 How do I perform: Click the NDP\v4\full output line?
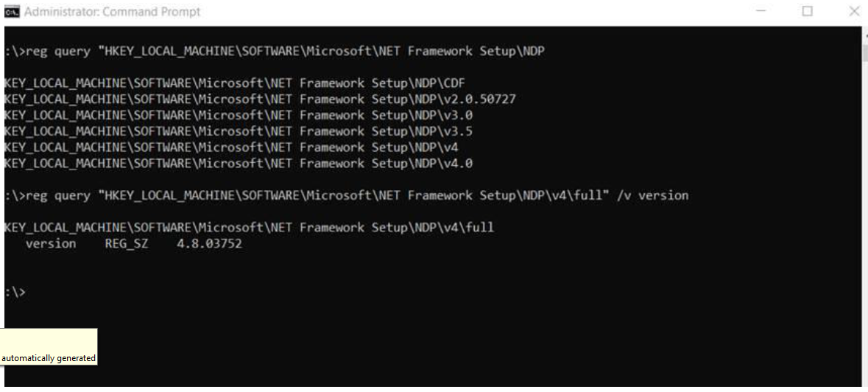pos(249,228)
